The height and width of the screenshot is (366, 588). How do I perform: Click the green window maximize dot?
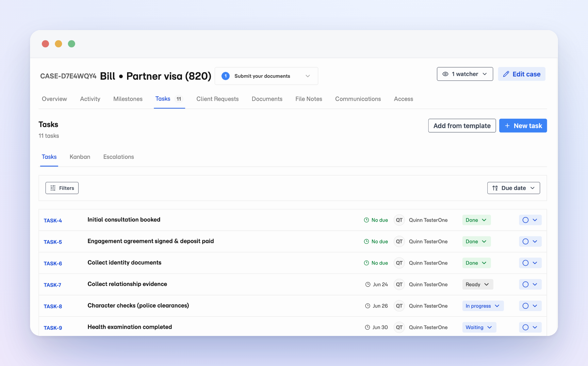[x=72, y=44]
